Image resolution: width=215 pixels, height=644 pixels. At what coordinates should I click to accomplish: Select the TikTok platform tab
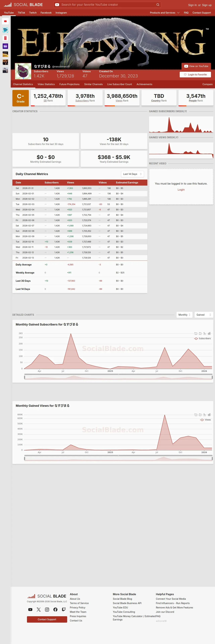tap(21, 13)
